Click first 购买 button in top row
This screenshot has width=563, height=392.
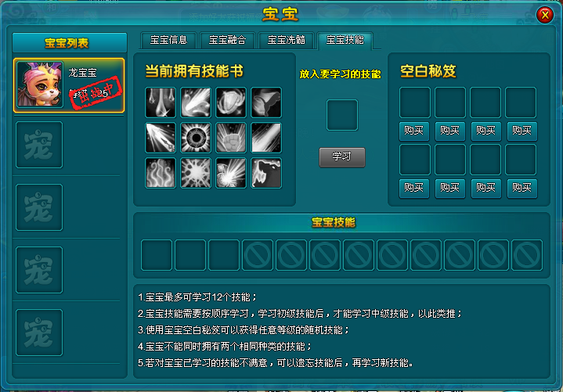click(414, 131)
